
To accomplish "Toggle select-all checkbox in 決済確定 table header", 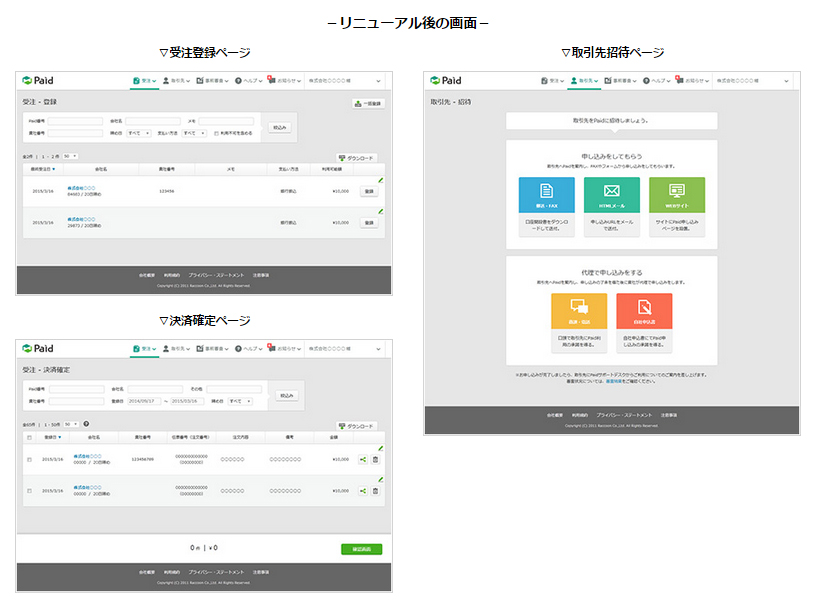I will (x=29, y=437).
